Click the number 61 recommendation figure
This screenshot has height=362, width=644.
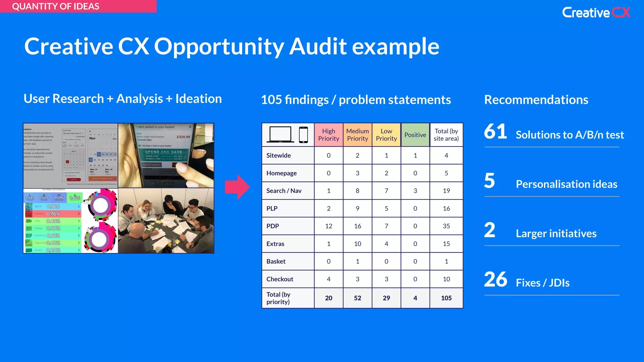496,131
